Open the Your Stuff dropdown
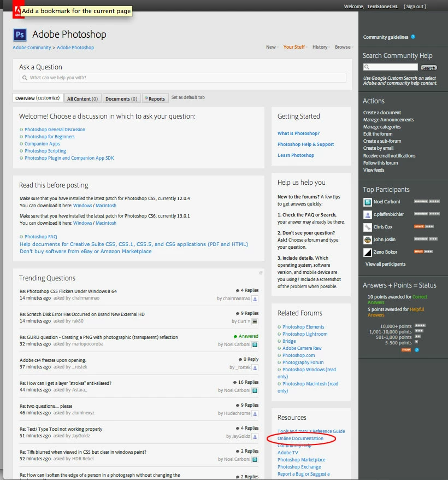Viewport: 448px width, 480px height. tap(294, 47)
